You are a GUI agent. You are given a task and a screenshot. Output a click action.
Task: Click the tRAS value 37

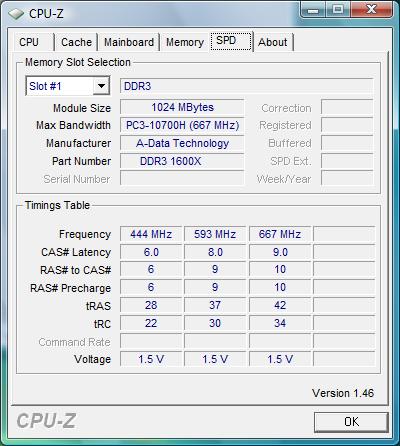215,305
